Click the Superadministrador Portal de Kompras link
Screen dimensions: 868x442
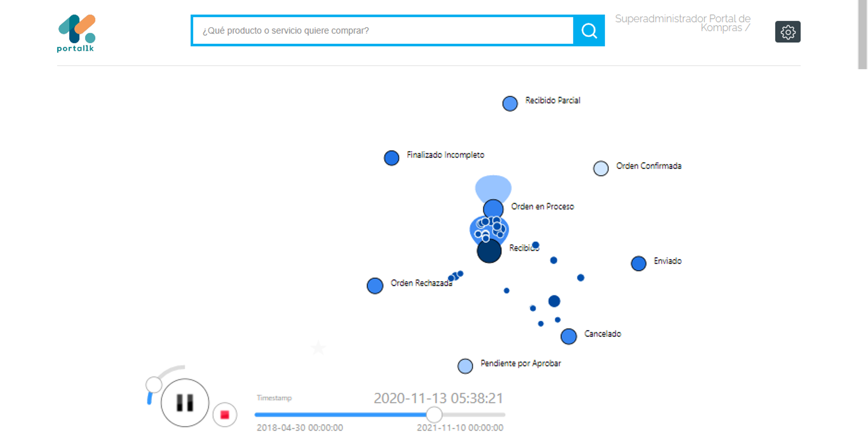coord(683,23)
